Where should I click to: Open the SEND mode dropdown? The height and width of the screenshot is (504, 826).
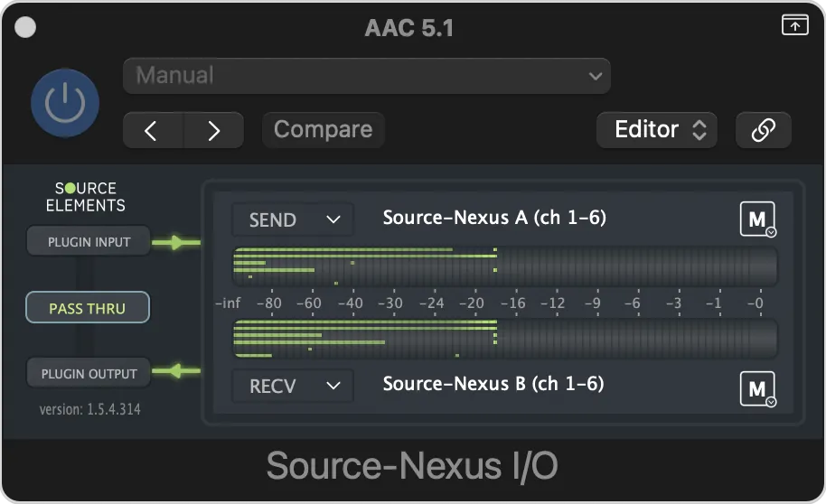[293, 219]
